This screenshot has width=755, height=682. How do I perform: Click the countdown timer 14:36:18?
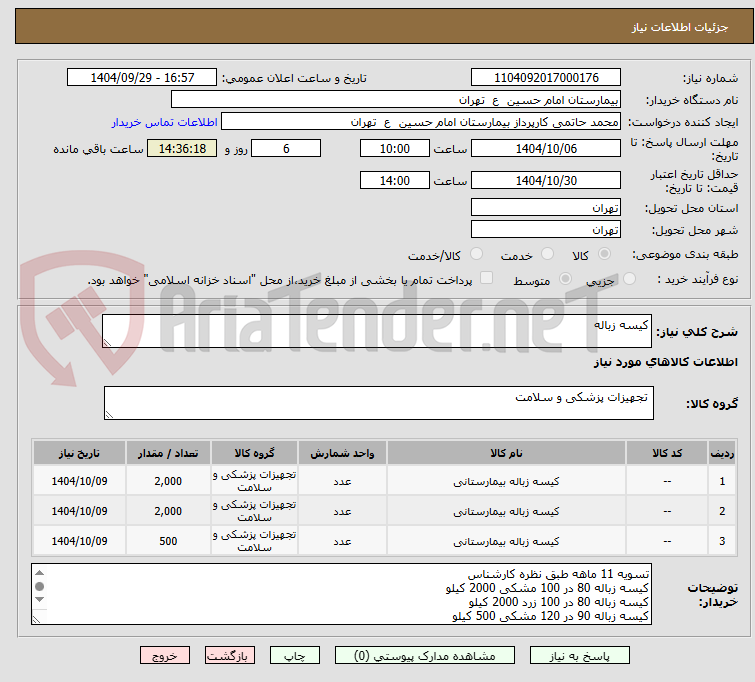182,148
